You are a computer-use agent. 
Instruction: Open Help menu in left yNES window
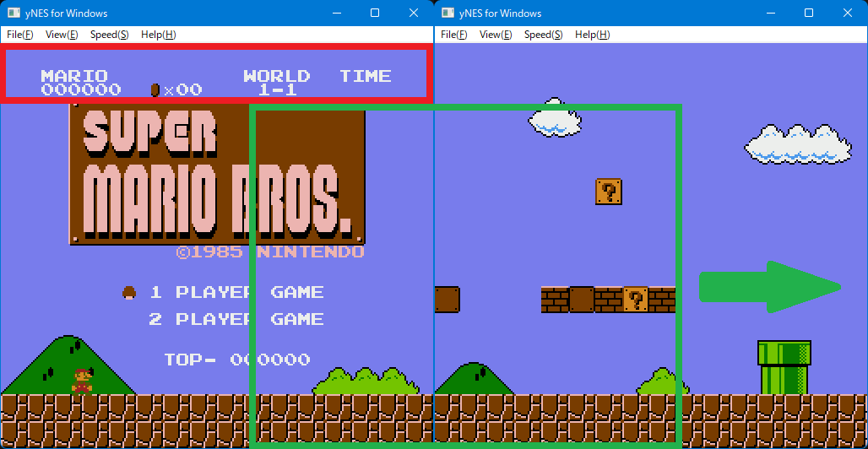click(x=159, y=35)
